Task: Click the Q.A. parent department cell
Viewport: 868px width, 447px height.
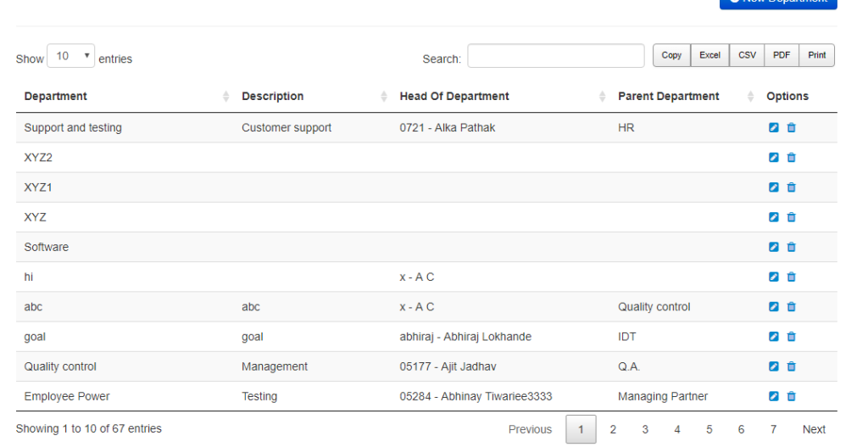Action: pyautogui.click(x=629, y=366)
